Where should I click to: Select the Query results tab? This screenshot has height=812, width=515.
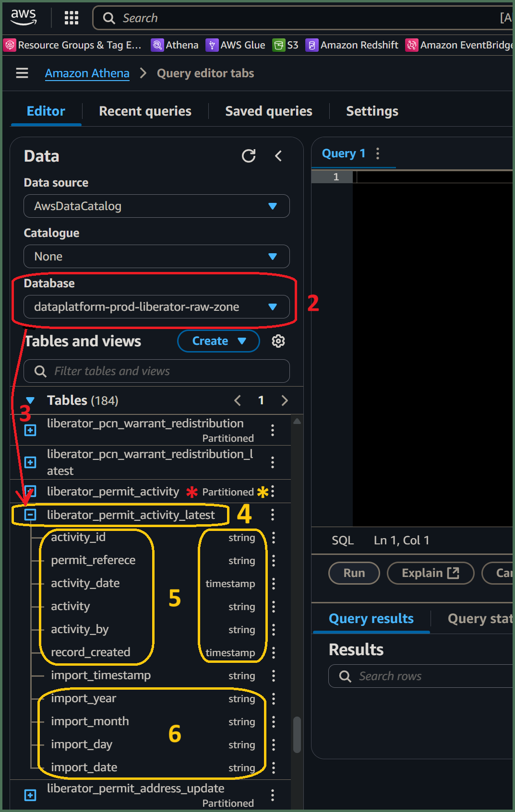pyautogui.click(x=371, y=619)
